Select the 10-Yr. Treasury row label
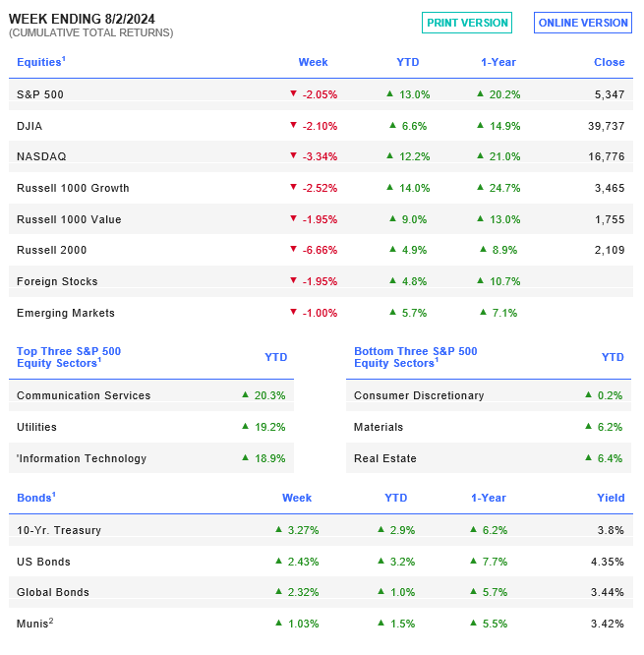 tap(59, 530)
